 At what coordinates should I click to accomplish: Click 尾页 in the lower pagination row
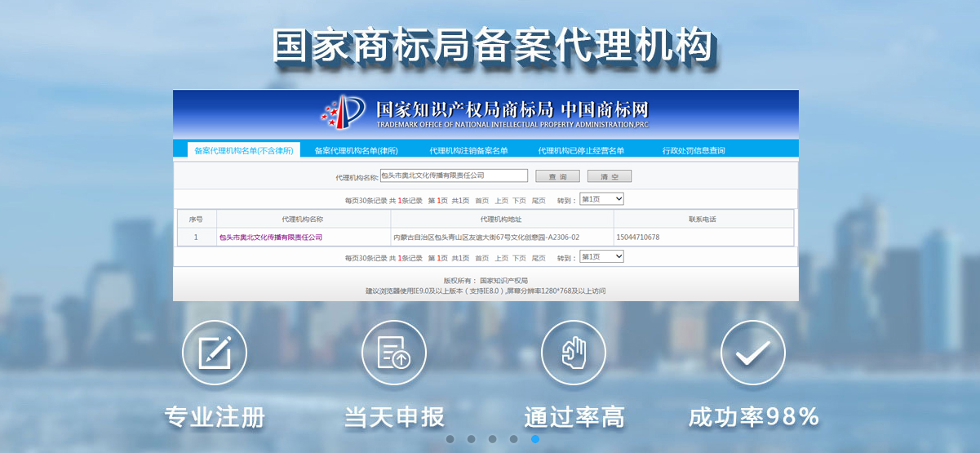point(539,258)
